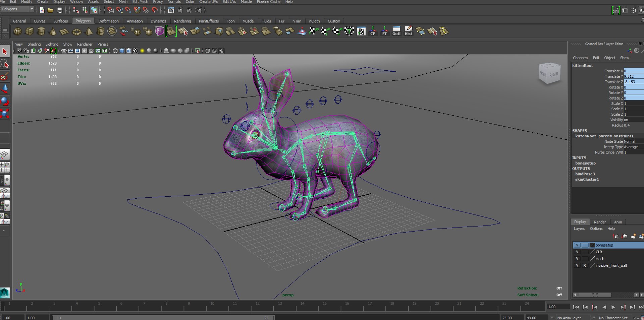This screenshot has width=644, height=320.
Task: Create a polygon torus from the shelf
Action: click(76, 32)
